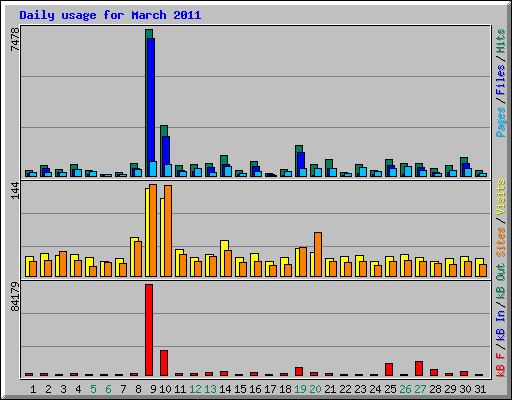
Task: Click the day 22 axis label
Action: pyautogui.click(x=345, y=389)
